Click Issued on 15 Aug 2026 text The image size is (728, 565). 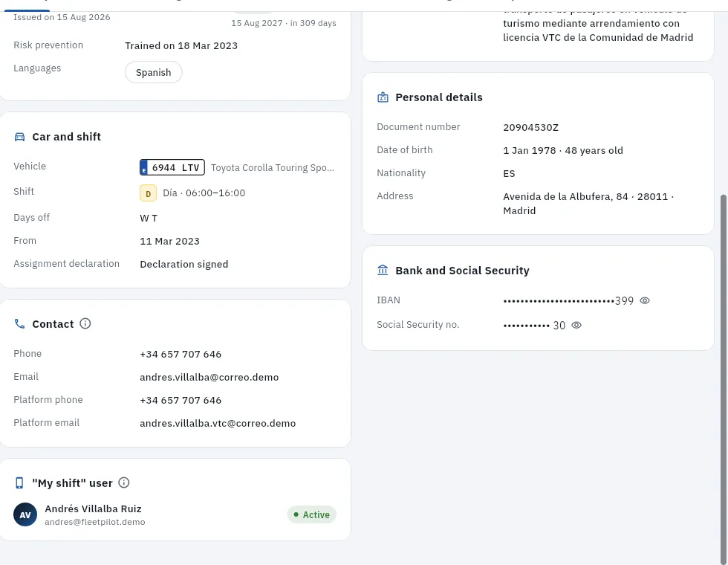[x=62, y=17]
